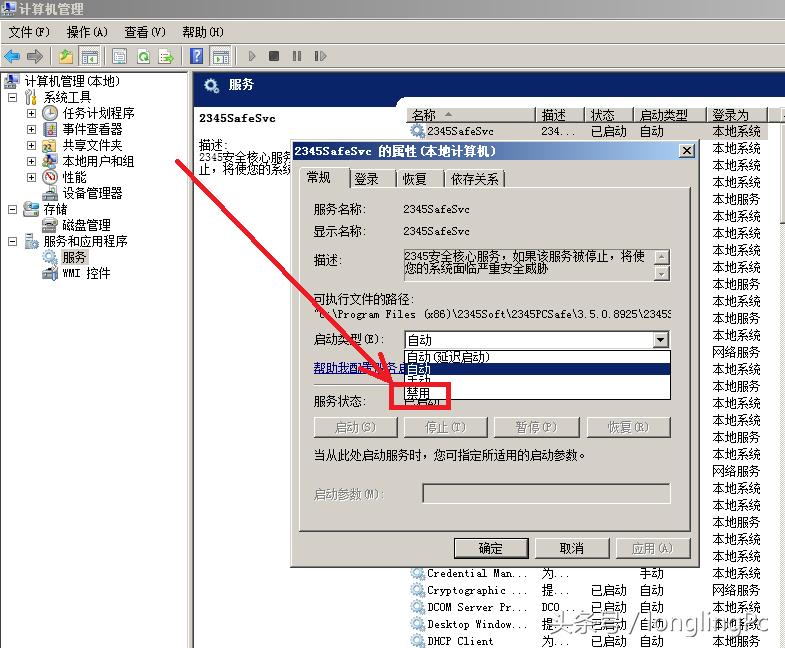Open the 帮助我配置 help link
785x648 pixels.
pyautogui.click(x=358, y=368)
